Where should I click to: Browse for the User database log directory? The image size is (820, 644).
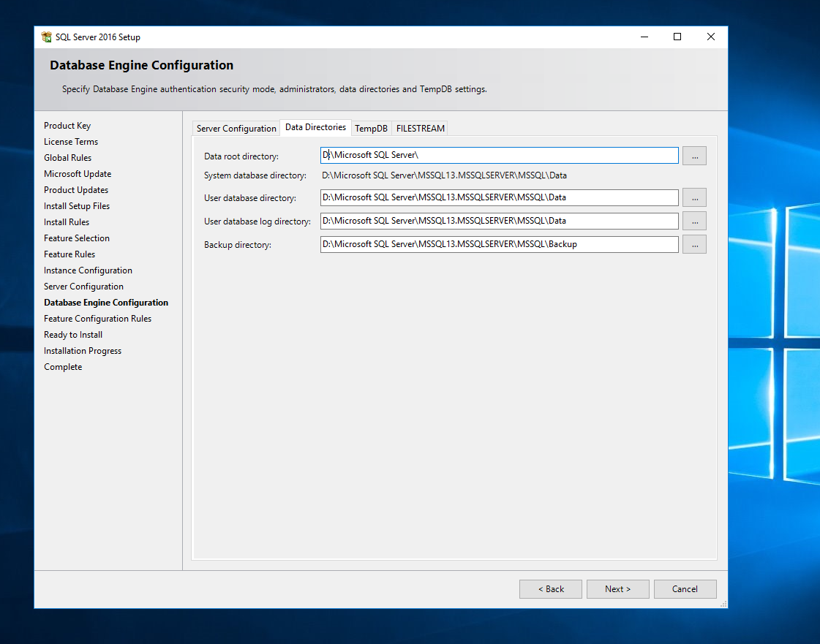pyautogui.click(x=693, y=221)
